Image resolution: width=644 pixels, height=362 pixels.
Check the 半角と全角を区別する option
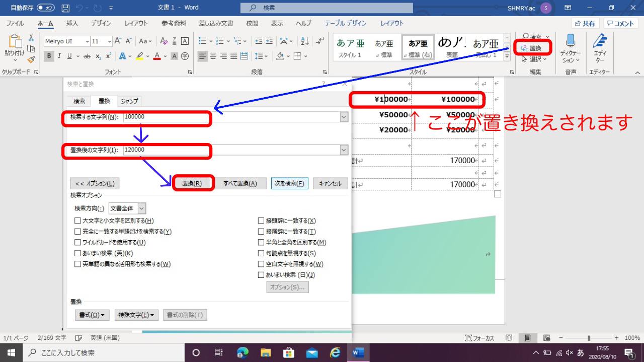[x=261, y=242]
